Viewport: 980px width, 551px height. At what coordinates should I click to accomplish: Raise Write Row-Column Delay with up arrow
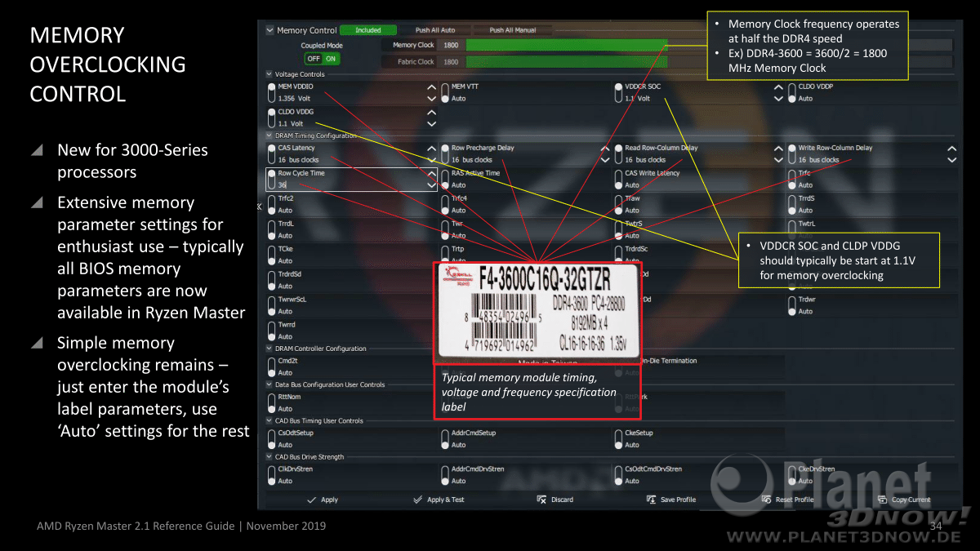pos(952,149)
